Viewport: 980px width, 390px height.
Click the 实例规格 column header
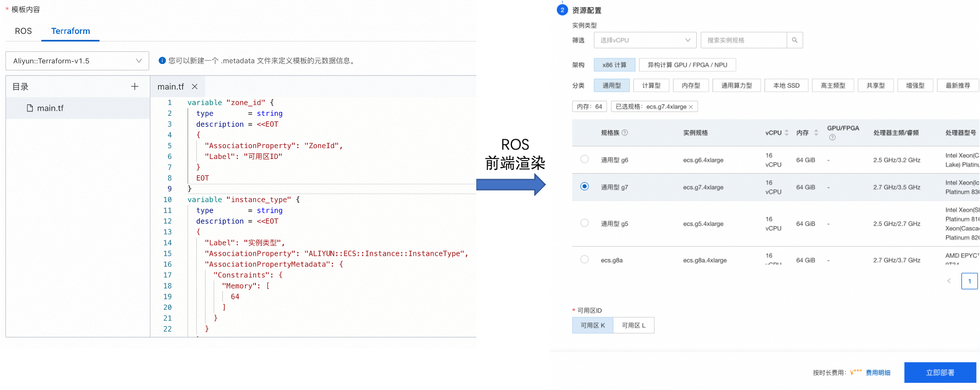click(x=696, y=133)
